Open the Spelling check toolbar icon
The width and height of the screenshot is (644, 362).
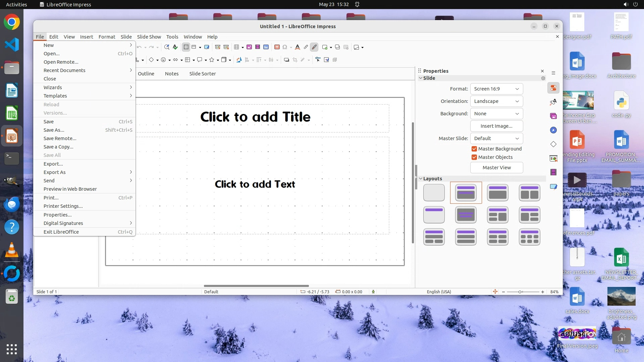point(175,47)
